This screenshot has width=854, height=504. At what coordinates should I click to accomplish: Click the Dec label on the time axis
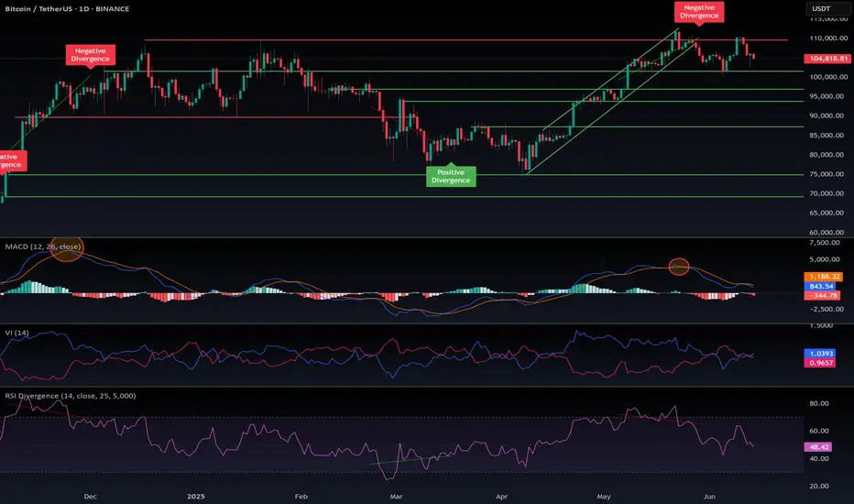(91, 497)
